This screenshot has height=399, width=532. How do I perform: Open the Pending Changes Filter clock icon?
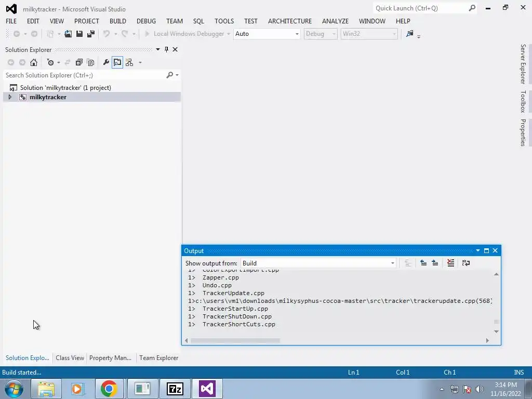pyautogui.click(x=50, y=62)
